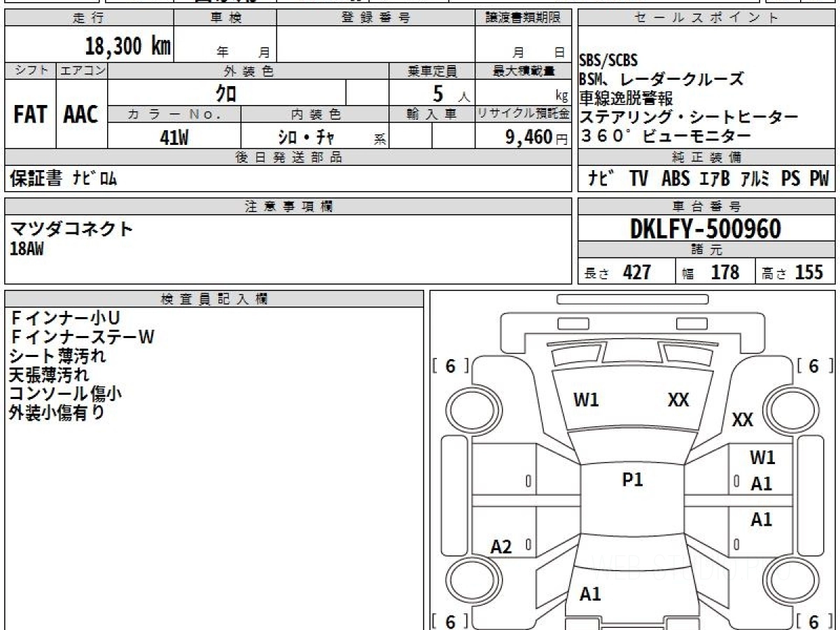Click the シート薄汚れ note
The image size is (840, 630).
pyautogui.click(x=58, y=356)
